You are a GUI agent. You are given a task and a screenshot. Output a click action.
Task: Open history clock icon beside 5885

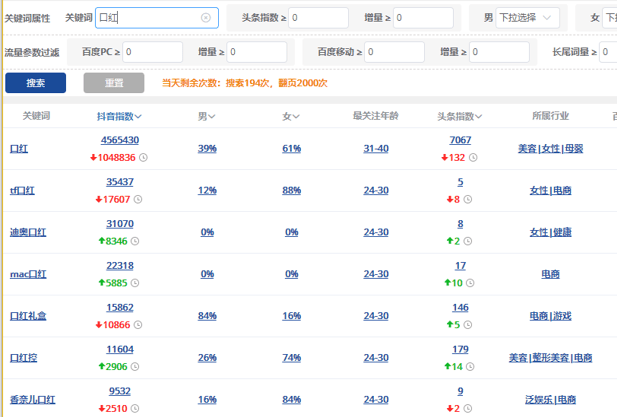(135, 283)
